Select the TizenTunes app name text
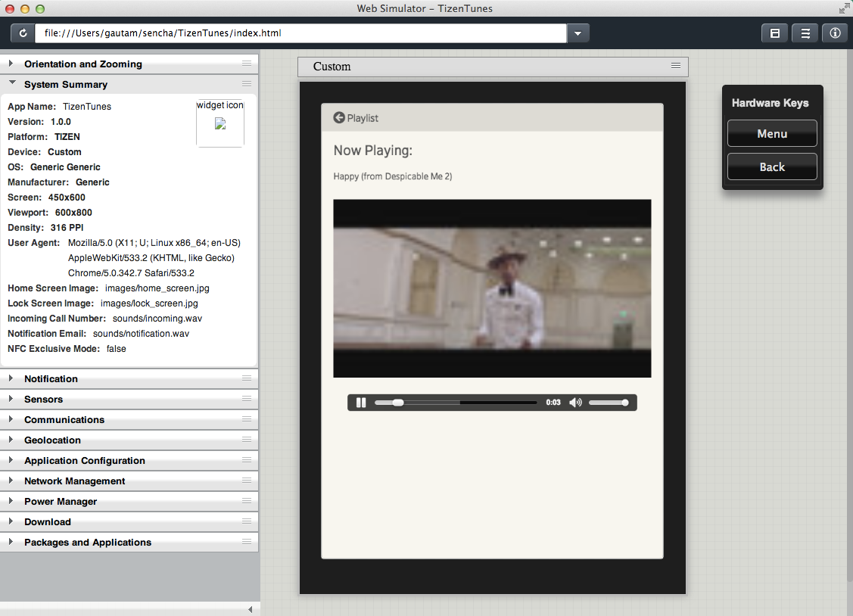This screenshot has width=853, height=616. pyautogui.click(x=87, y=107)
